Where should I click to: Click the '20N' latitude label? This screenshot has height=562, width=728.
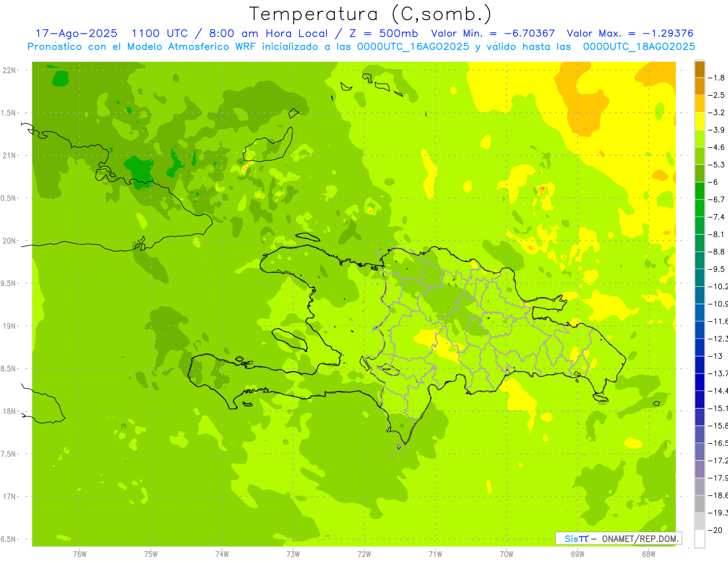9,241
